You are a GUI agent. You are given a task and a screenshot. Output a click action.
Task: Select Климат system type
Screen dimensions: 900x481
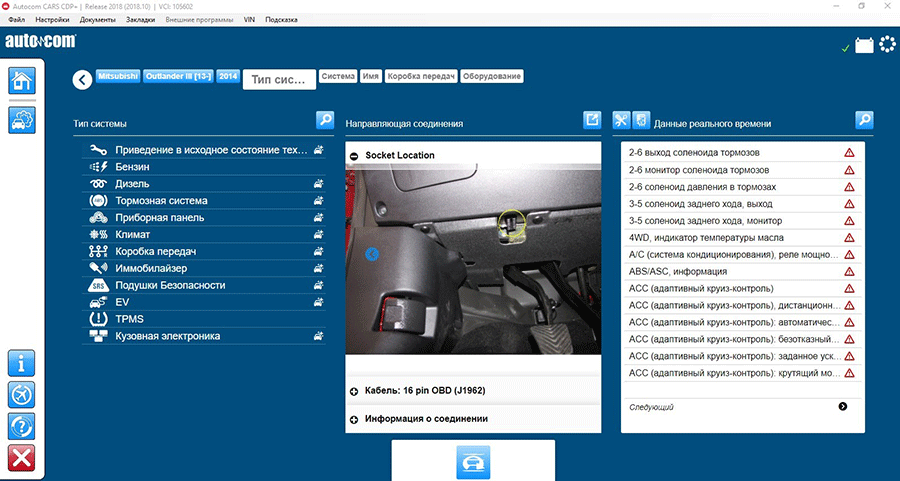click(204, 235)
